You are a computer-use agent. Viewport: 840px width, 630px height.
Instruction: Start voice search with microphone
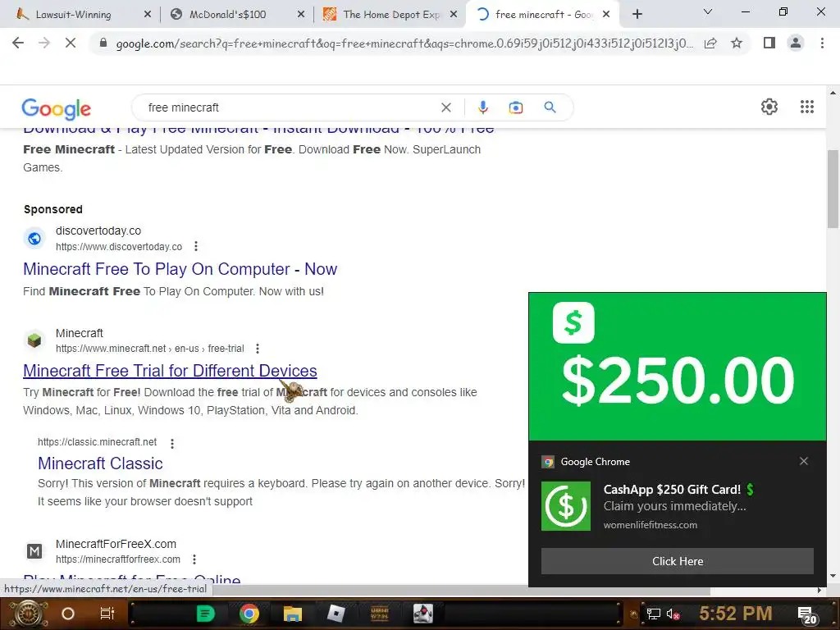(482, 107)
